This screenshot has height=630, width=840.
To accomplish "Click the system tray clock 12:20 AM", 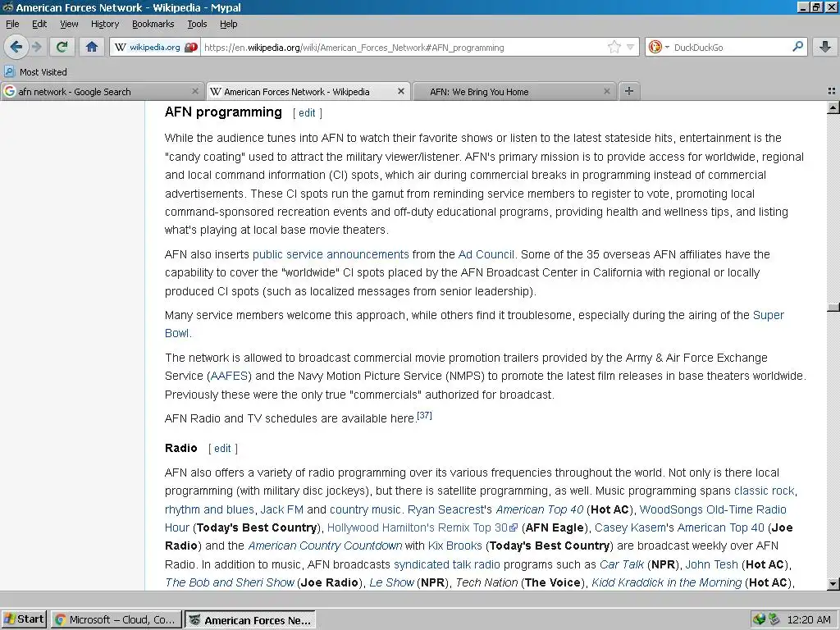I will [809, 620].
